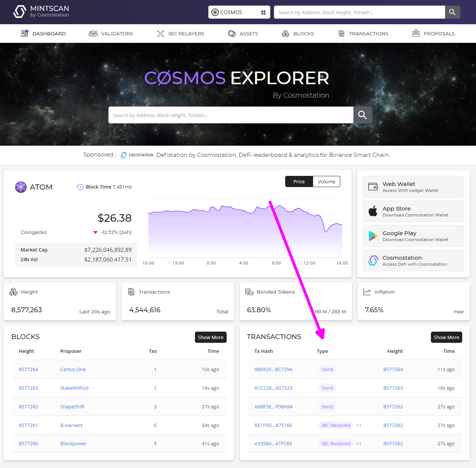Click the Google Play download card
Image resolution: width=476 pixels, height=468 pixels.
pos(413,236)
